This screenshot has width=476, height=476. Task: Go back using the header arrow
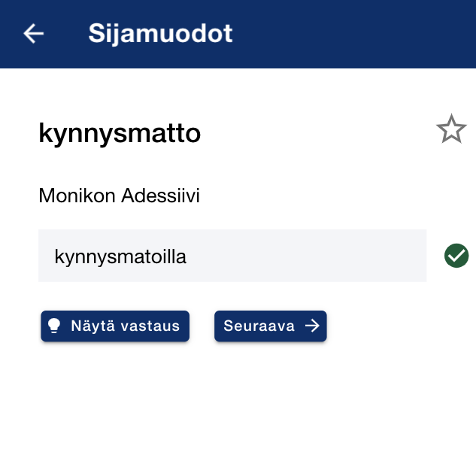coord(34,34)
